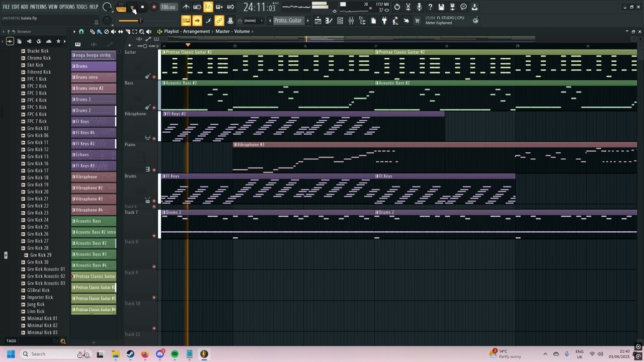
Task: Open the TOOLS menu
Action: pos(82,7)
